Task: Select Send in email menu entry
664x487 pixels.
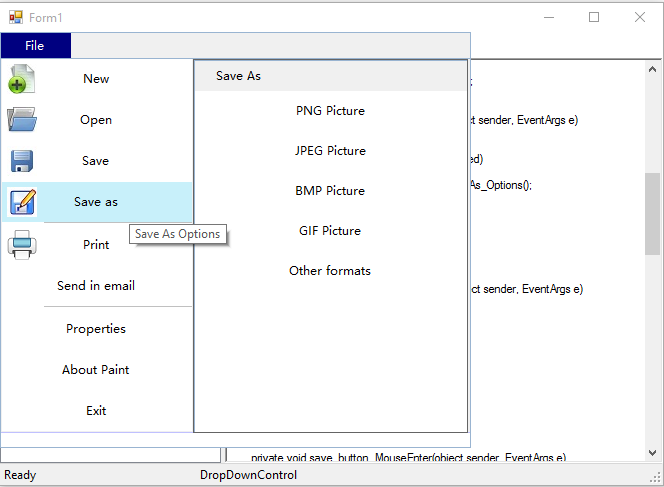Action: click(96, 286)
